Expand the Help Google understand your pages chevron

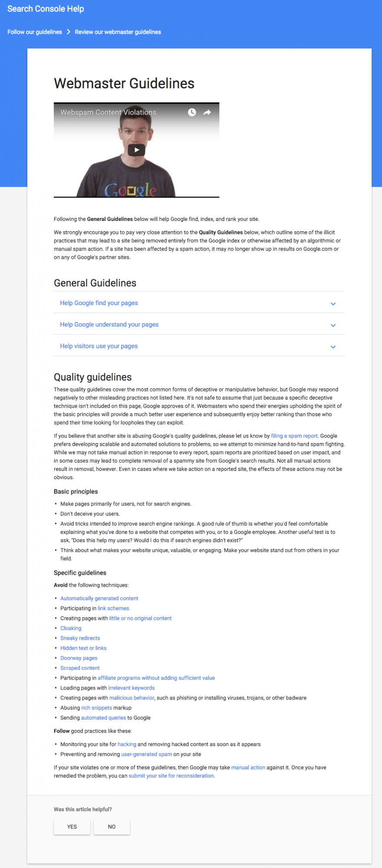click(x=333, y=325)
